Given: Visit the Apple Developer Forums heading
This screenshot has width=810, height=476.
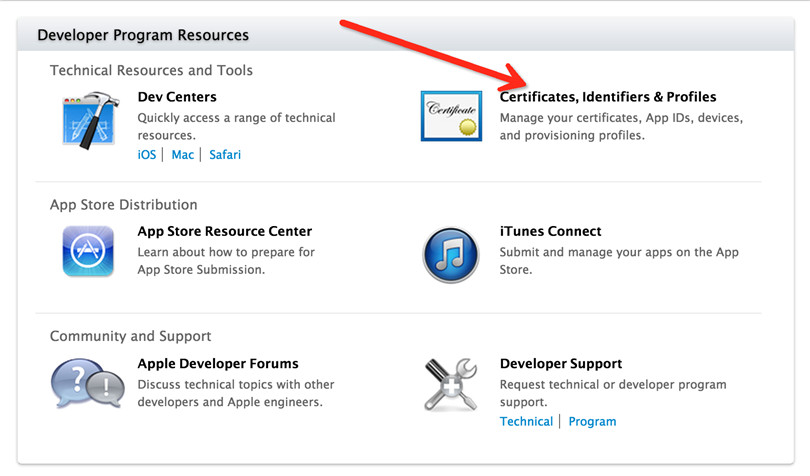Looking at the screenshot, I should 218,363.
